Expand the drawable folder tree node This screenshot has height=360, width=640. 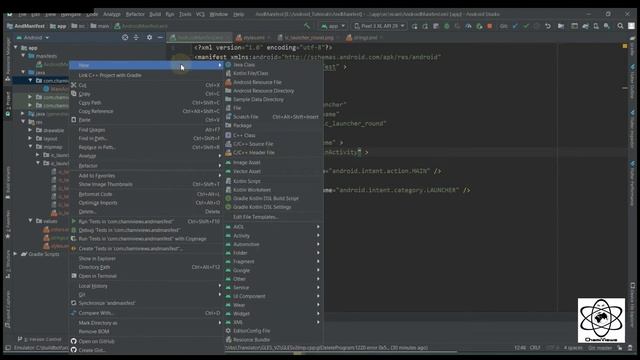31,130
